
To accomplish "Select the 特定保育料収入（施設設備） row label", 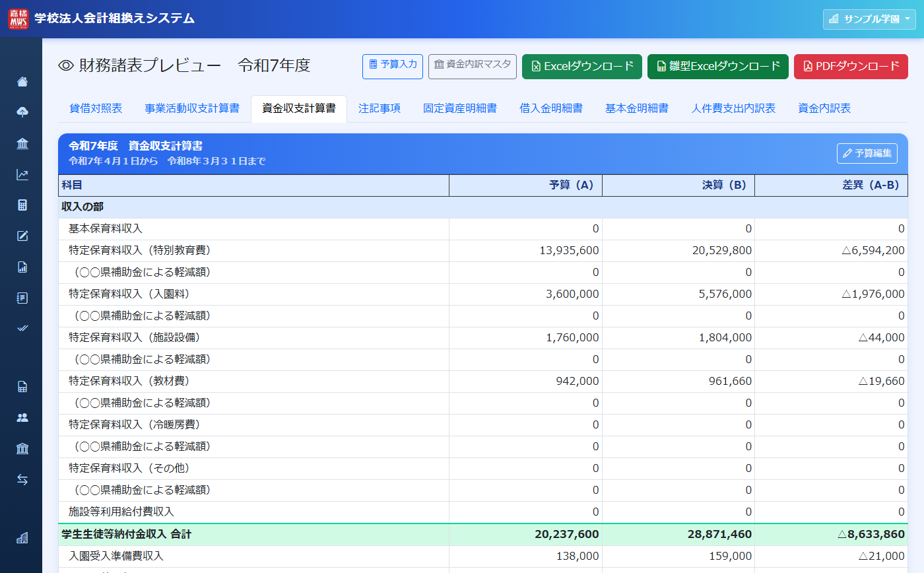I will click(x=135, y=338).
